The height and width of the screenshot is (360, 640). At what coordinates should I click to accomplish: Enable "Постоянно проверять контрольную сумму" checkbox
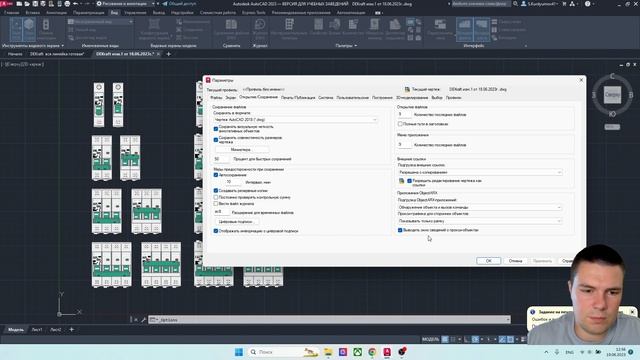pos(216,197)
